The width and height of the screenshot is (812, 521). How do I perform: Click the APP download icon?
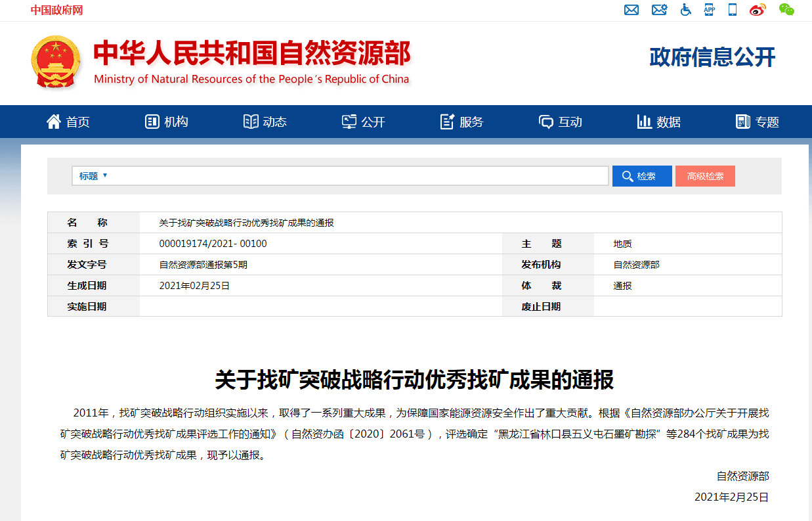coord(710,9)
